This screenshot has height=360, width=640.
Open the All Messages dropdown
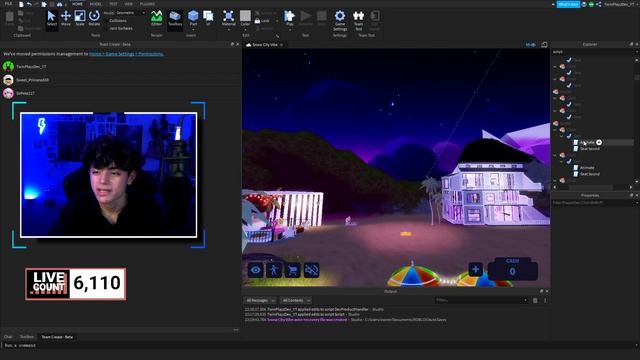(x=260, y=300)
